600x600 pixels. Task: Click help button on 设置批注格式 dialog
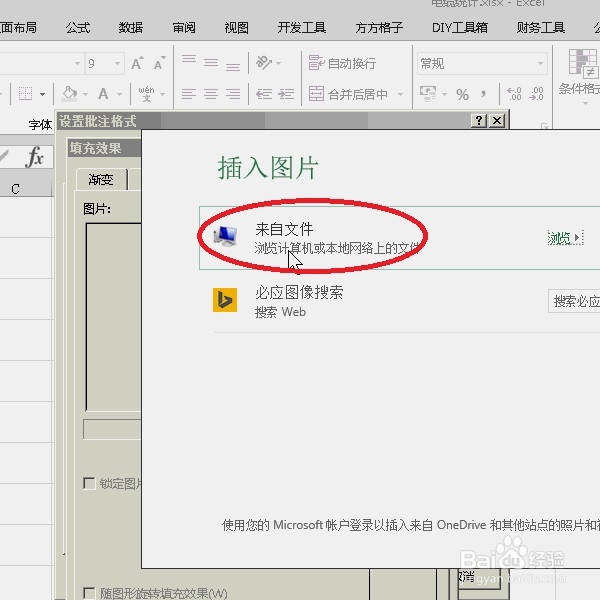coord(478,121)
